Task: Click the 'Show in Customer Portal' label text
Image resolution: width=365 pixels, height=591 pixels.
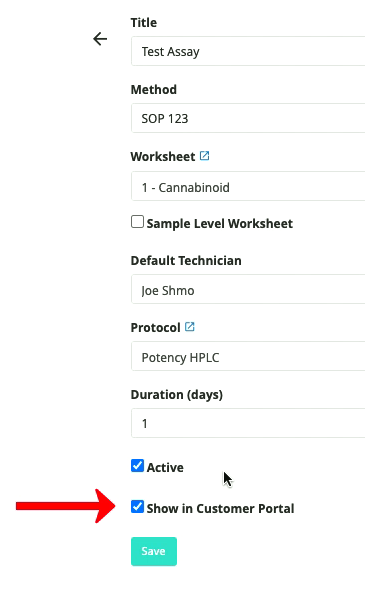Action: [x=220, y=508]
